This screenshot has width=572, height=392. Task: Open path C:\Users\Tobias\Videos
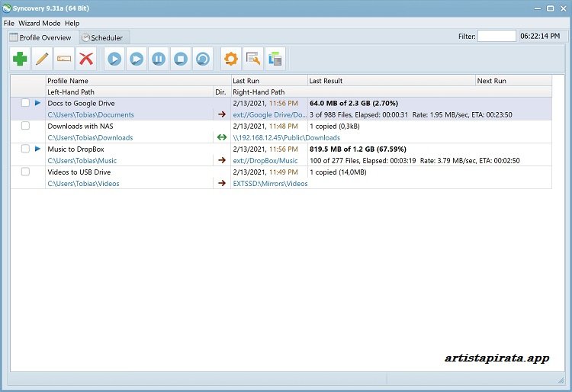tap(83, 184)
